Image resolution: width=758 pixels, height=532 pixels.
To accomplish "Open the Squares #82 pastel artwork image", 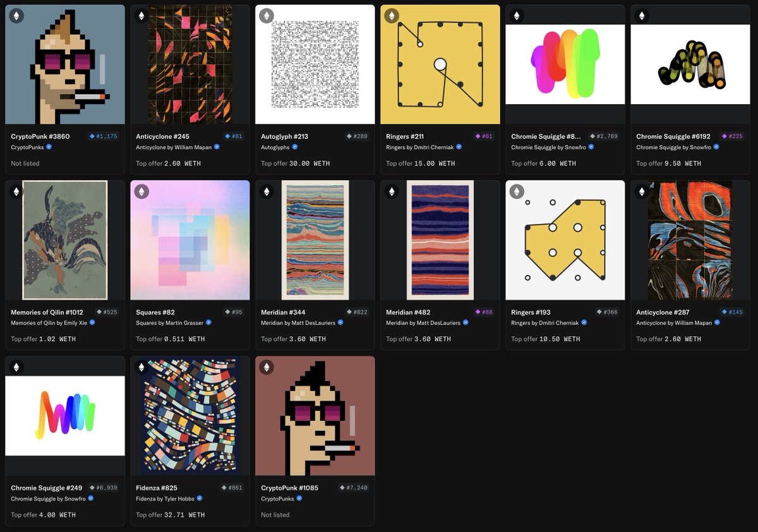I will 190,240.
